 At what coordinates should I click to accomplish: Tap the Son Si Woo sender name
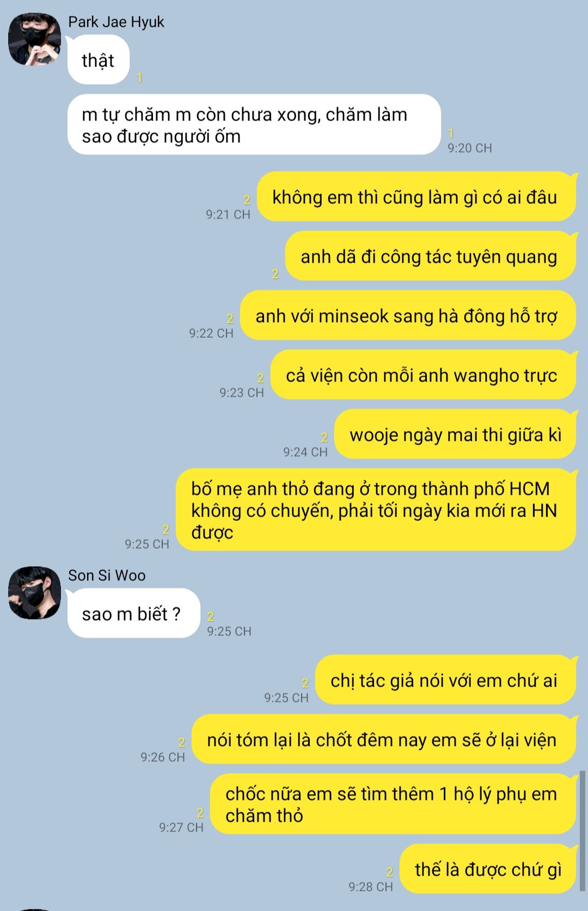tap(107, 575)
